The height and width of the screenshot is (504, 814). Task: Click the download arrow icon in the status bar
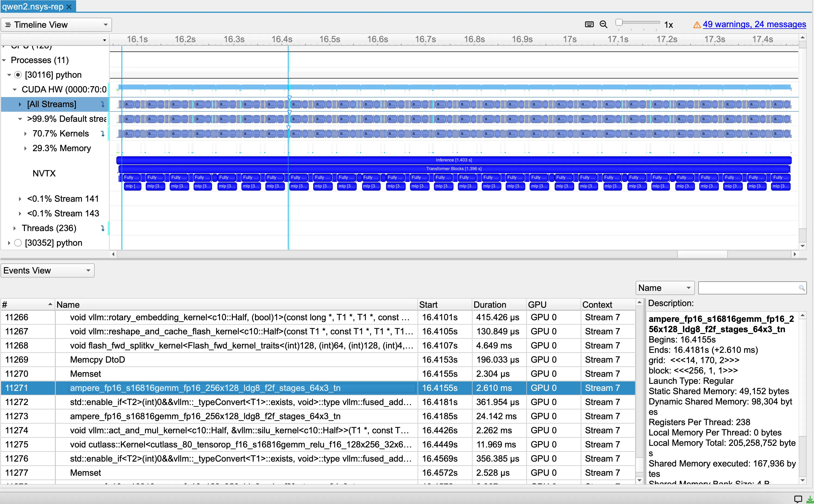(x=809, y=499)
